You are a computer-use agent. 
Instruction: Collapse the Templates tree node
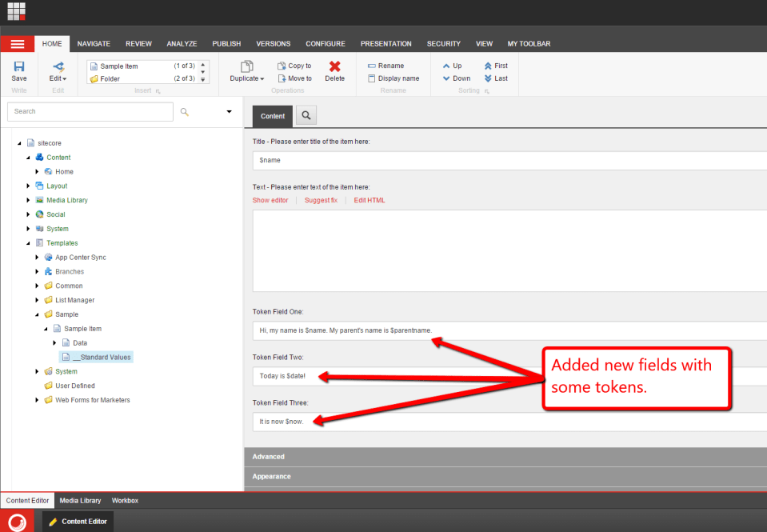tap(29, 243)
